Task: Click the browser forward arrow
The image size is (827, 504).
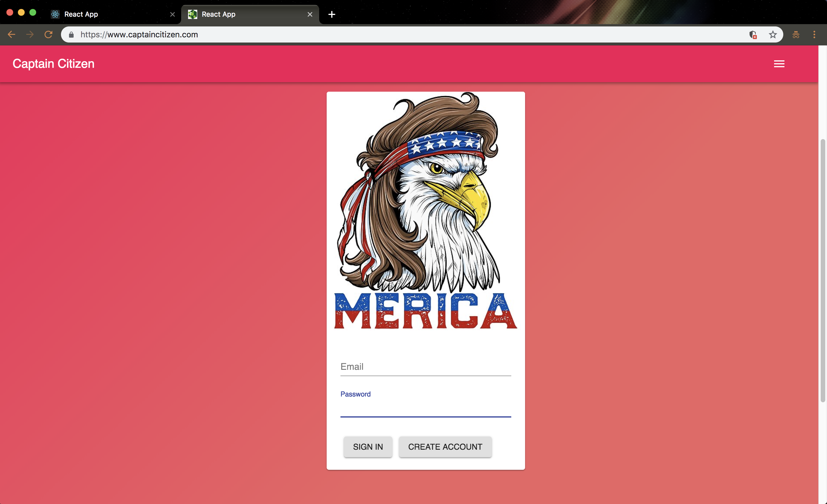Action: [x=30, y=34]
